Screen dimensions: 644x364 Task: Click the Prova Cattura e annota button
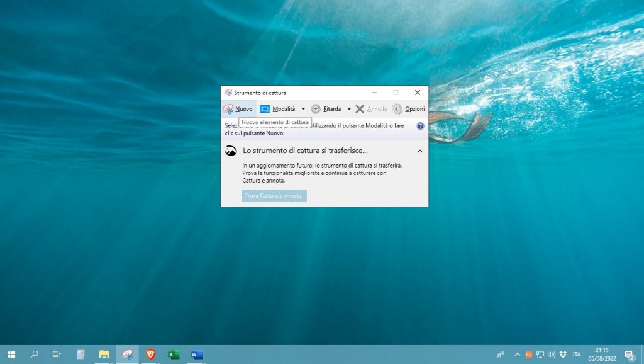274,196
